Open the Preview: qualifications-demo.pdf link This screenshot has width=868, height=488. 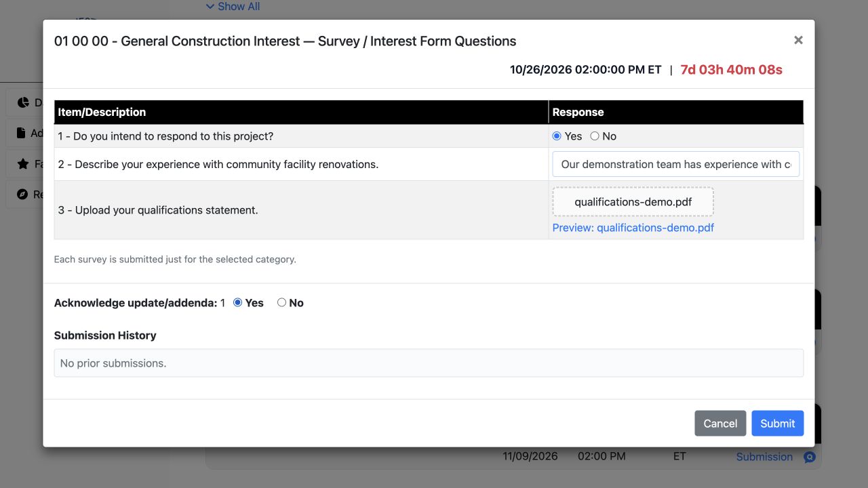[633, 228]
